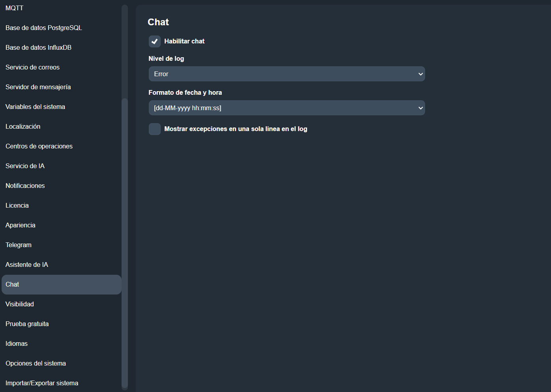This screenshot has width=551, height=392.
Task: Open the Licencia section
Action: pos(17,205)
